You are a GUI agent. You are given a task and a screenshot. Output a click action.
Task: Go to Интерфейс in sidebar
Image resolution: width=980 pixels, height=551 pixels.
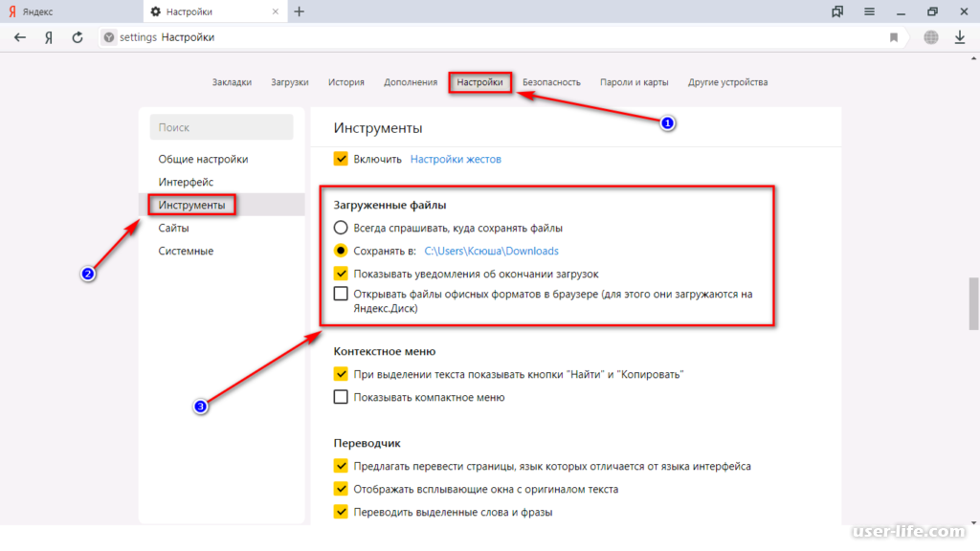186,182
